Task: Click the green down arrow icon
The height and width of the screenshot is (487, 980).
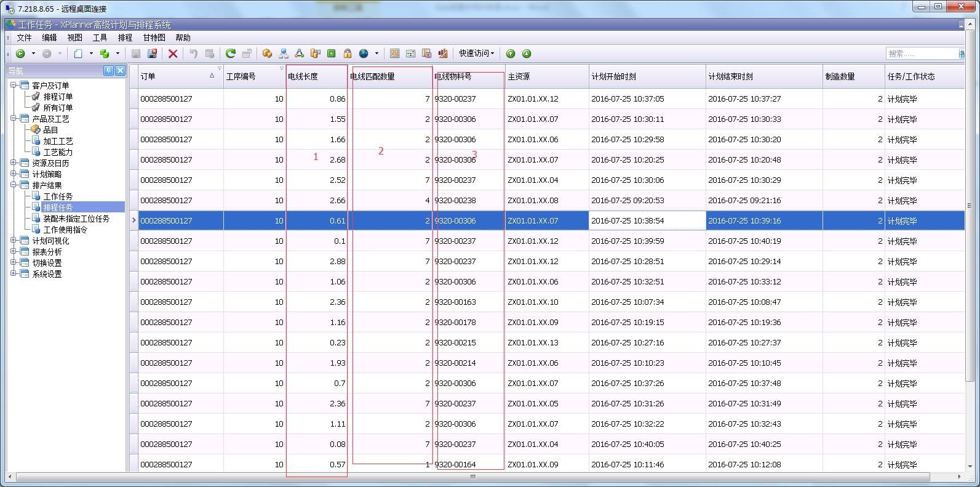Action: click(x=527, y=54)
